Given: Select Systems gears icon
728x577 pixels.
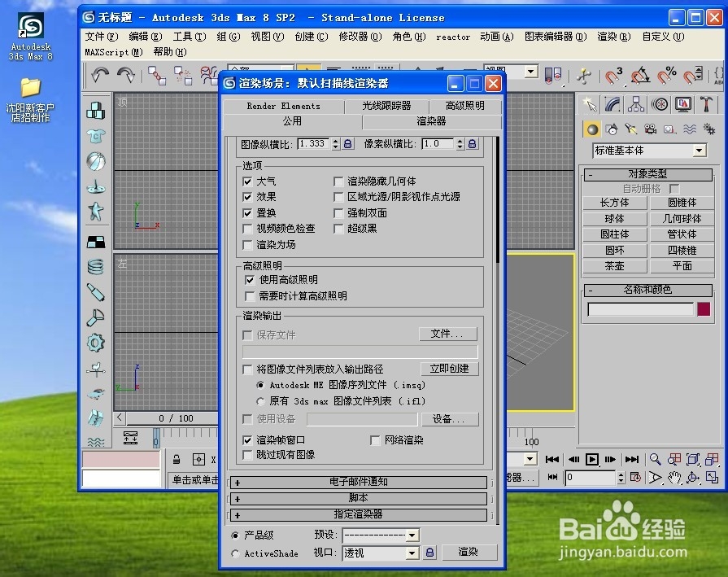Looking at the screenshot, I should tap(709, 129).
